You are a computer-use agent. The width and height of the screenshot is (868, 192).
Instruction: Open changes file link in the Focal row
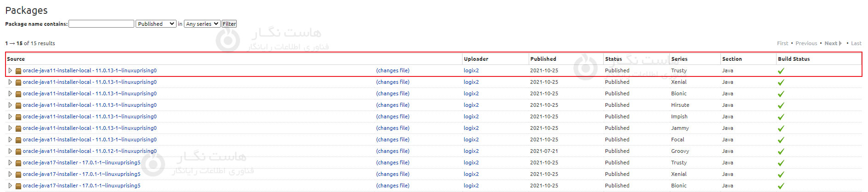tap(392, 140)
